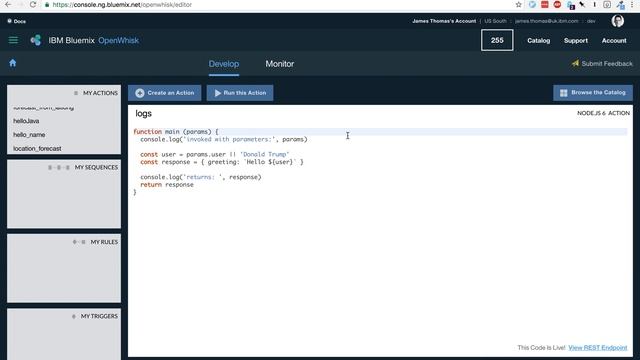640x360 pixels.
Task: Click 'This Code is Live!' status text
Action: [541, 348]
